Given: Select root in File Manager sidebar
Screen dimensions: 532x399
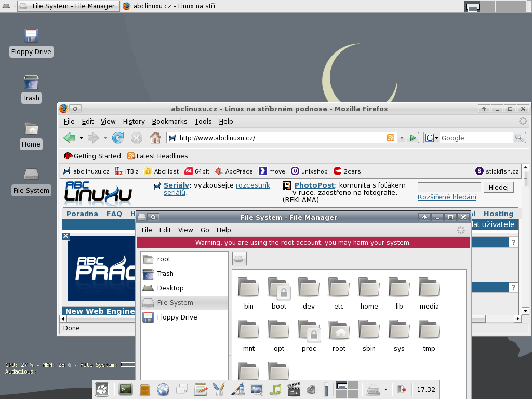Looking at the screenshot, I should click(184, 259).
